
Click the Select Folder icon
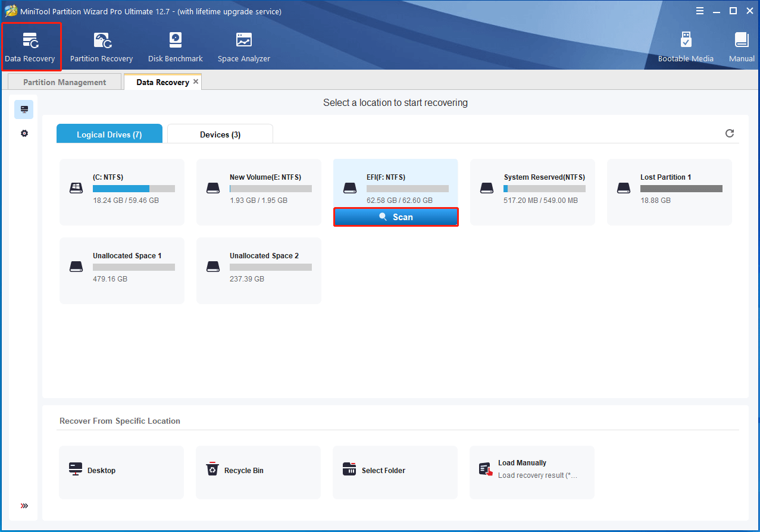click(x=349, y=469)
